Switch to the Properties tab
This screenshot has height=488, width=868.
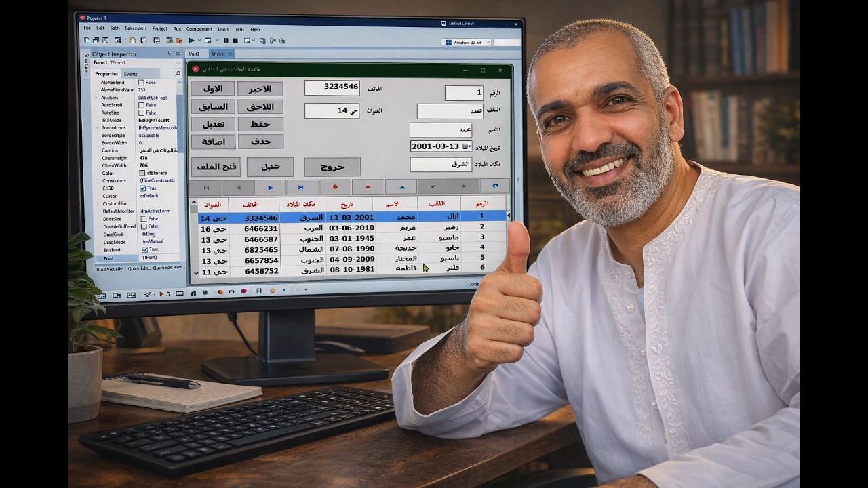106,73
